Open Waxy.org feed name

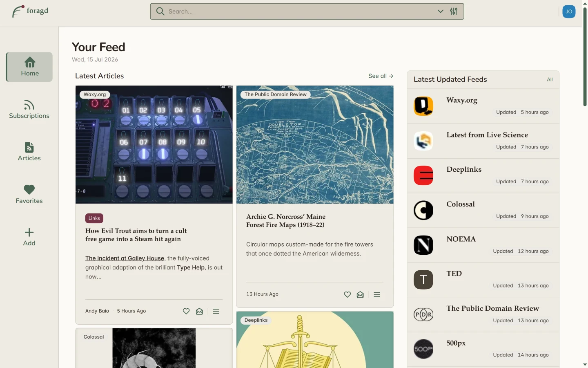(x=462, y=100)
